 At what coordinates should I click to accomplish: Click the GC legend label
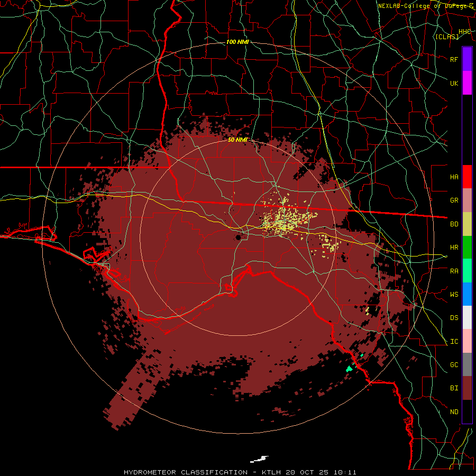tap(454, 365)
